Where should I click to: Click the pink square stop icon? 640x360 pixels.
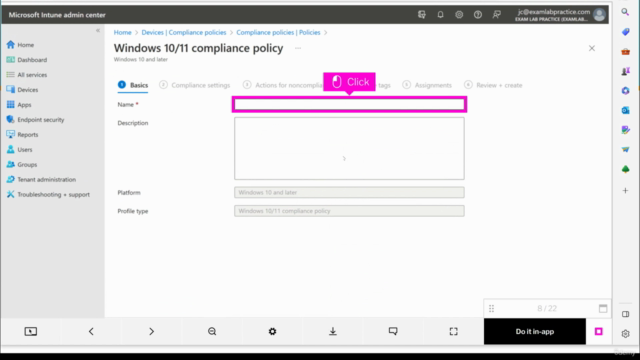click(x=599, y=331)
